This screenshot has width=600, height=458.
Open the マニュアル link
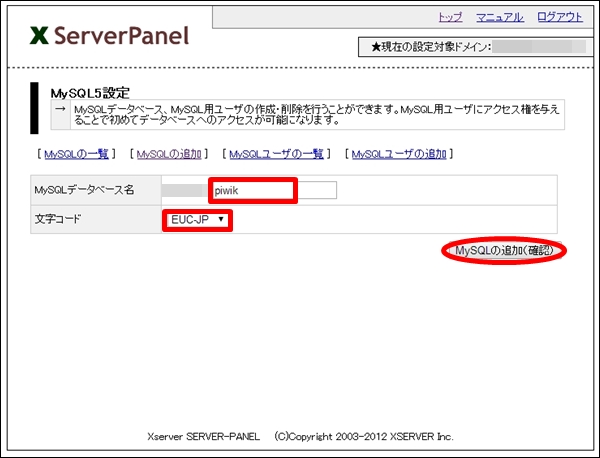coord(500,17)
